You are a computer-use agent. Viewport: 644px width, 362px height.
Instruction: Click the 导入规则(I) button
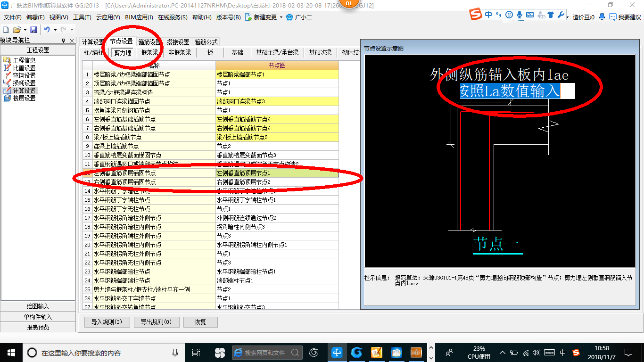pyautogui.click(x=107, y=322)
